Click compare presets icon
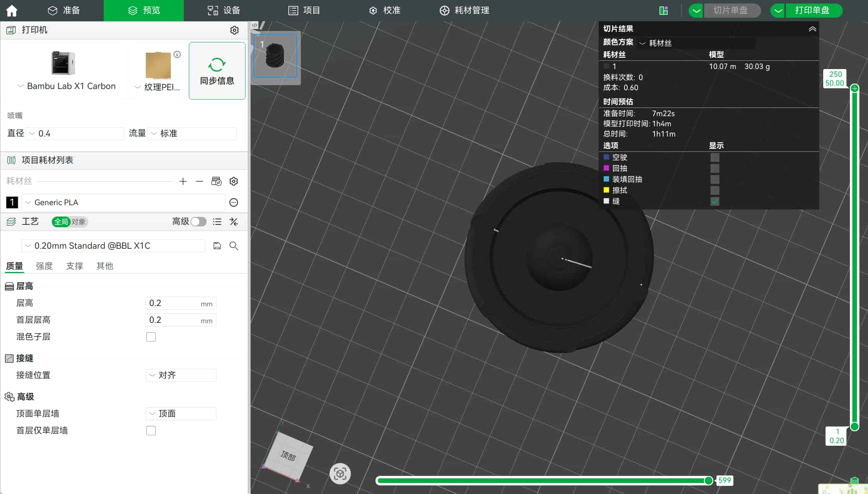Viewport: 868px width, 494px height. tap(234, 222)
